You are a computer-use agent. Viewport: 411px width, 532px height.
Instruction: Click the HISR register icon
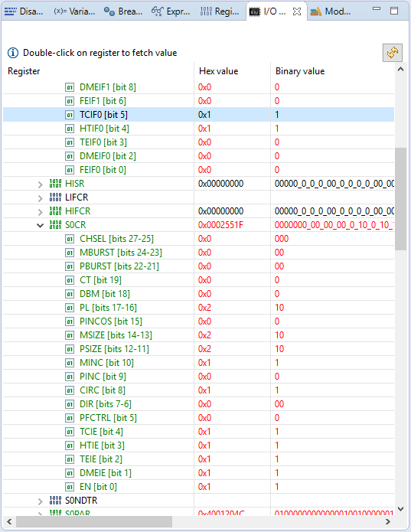tap(55, 184)
